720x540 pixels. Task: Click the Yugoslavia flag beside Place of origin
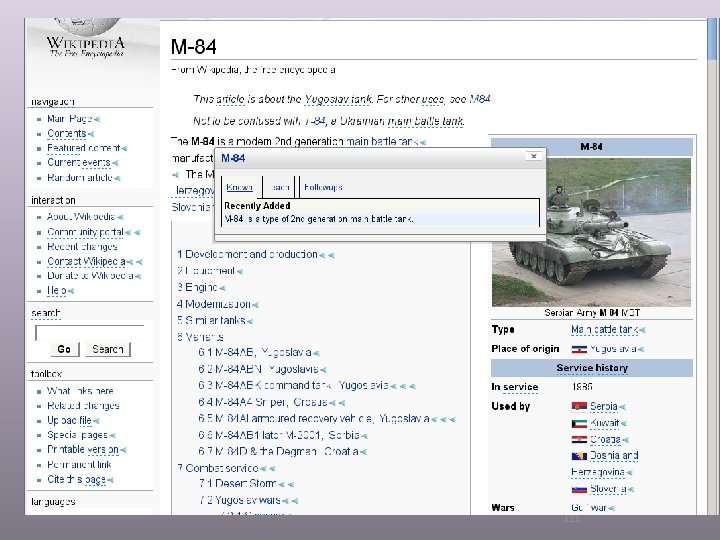pos(579,349)
